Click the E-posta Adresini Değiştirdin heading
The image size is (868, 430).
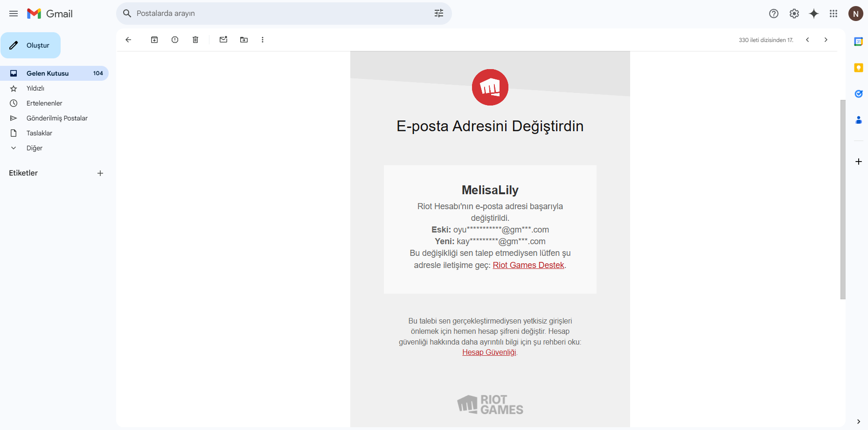click(x=490, y=126)
